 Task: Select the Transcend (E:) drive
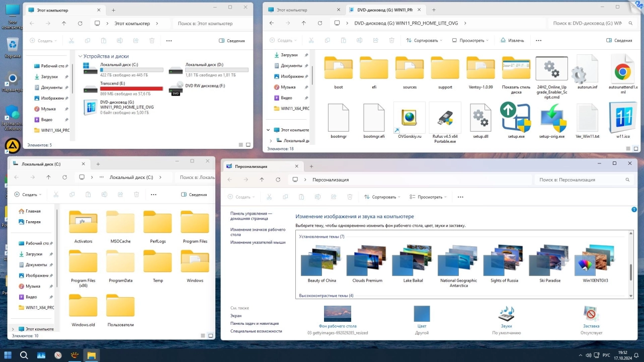pos(123,88)
